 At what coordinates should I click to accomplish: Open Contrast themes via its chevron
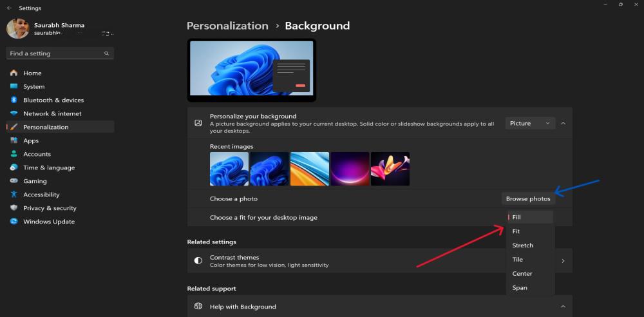[x=563, y=261]
